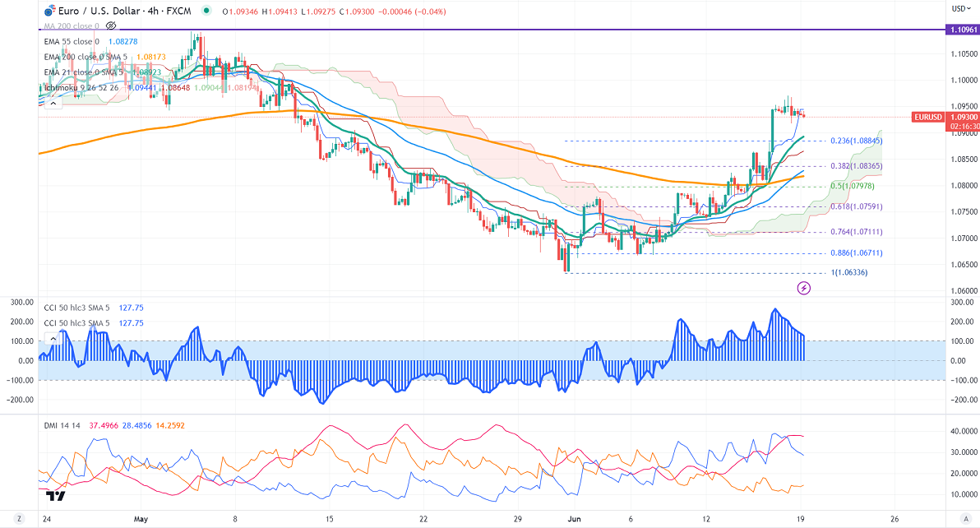Select the upper CCI 50 hlc3 SMA 5 legend
The width and height of the screenshot is (980, 528).
coord(77,308)
